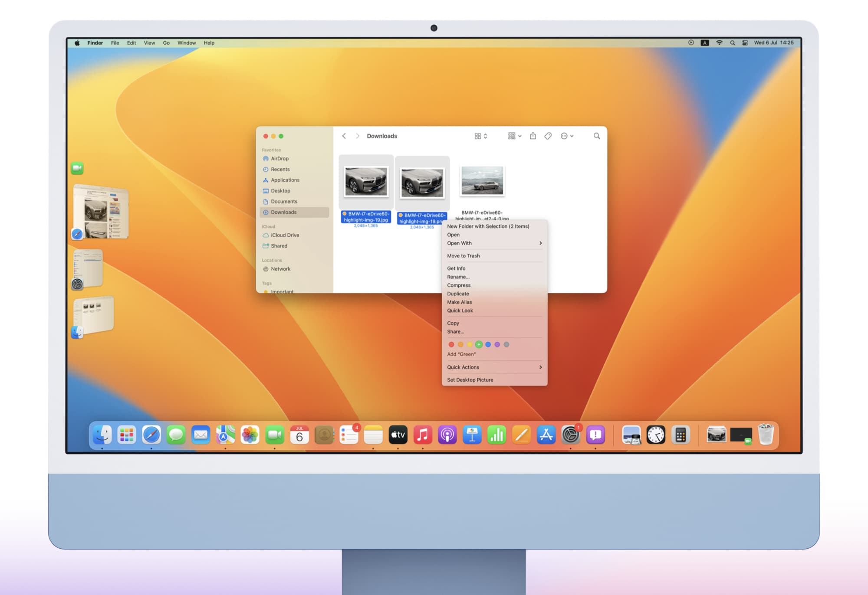Select the third unselected BMW image thumbnail
The image size is (868, 595).
pos(482,181)
